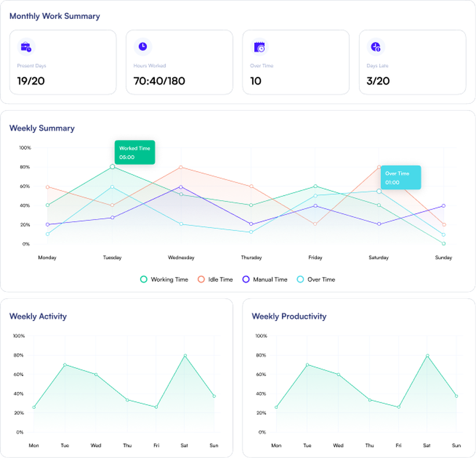The image size is (476, 458).
Task: Select Wednesday Manual Time point at 60%
Action: [181, 187]
